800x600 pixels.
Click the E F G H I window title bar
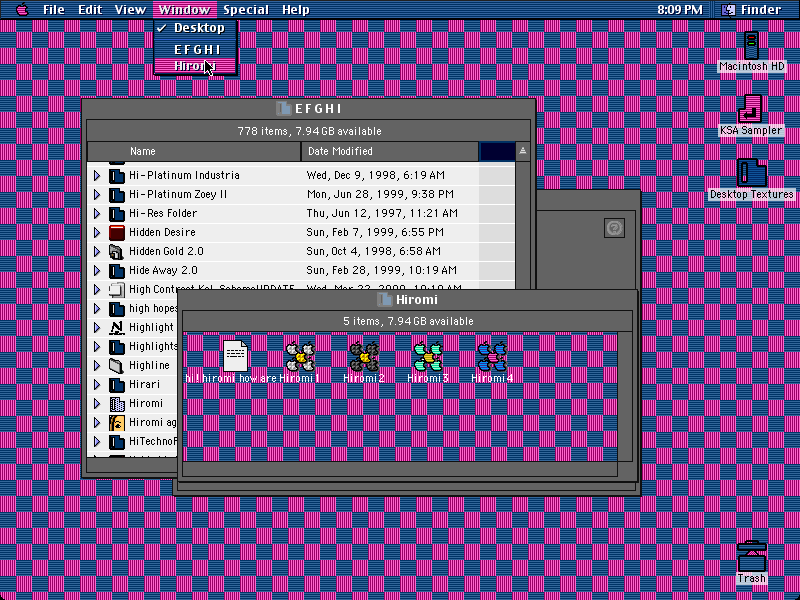(x=309, y=109)
